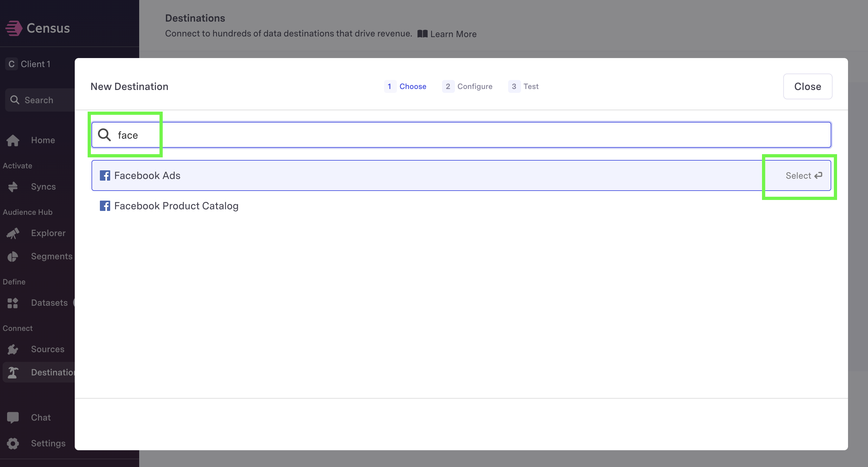Click the magnifier icon in destination search
This screenshot has height=467, width=868.
click(104, 135)
